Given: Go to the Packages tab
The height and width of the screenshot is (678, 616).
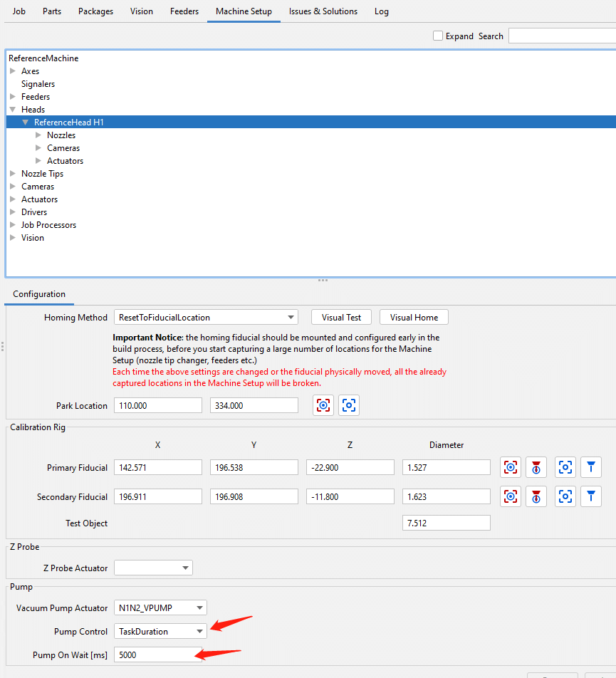Looking at the screenshot, I should click(95, 11).
